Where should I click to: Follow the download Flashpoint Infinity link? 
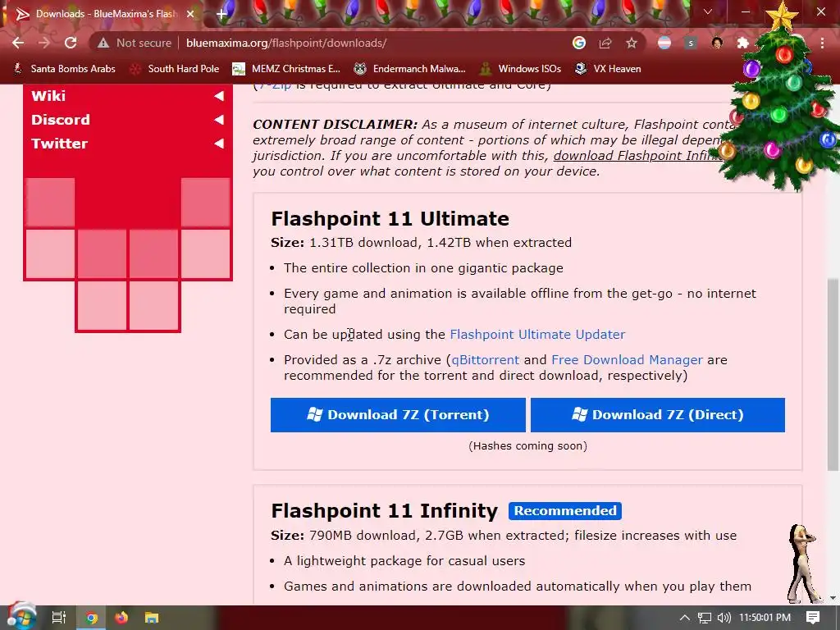click(638, 156)
